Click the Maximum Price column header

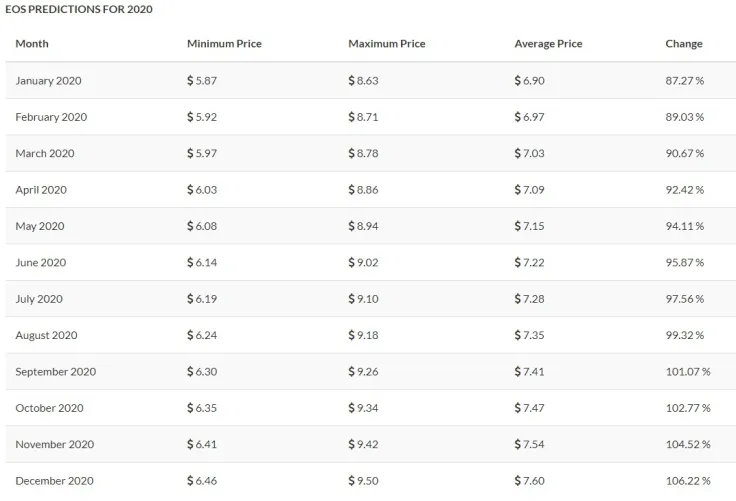click(x=386, y=44)
